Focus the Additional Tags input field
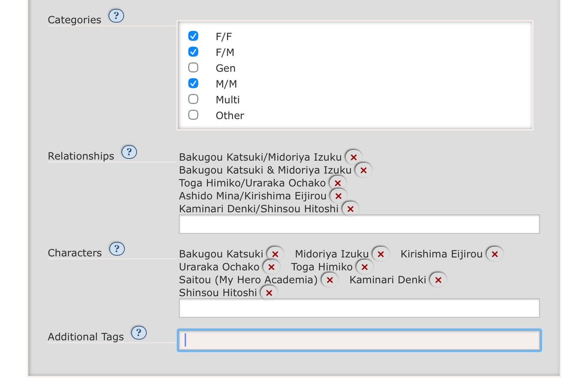The height and width of the screenshot is (379, 588). pos(359,340)
